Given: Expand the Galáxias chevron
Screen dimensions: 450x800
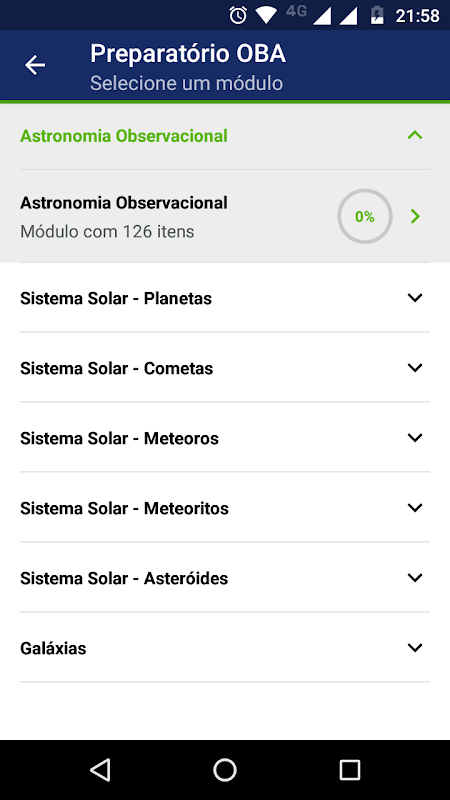Looking at the screenshot, I should (415, 647).
